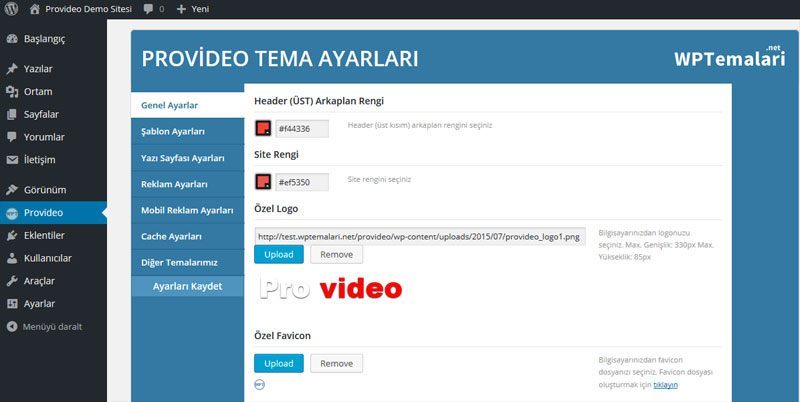
Task: Click the Yazılar pushpin icon
Action: pos(12,69)
